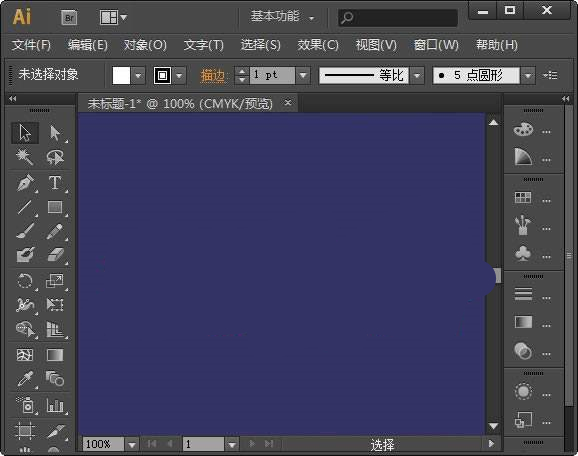The image size is (578, 456).
Task: Open the Gradient panel icon
Action: [523, 322]
